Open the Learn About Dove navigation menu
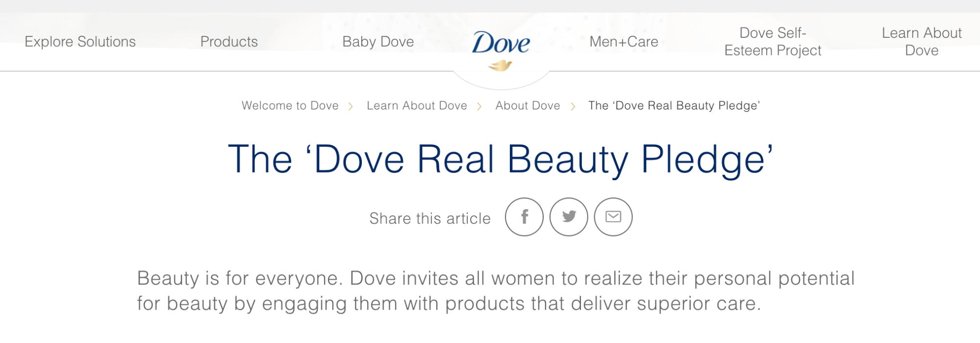Screen dimensions: 980x343 pyautogui.click(x=922, y=42)
